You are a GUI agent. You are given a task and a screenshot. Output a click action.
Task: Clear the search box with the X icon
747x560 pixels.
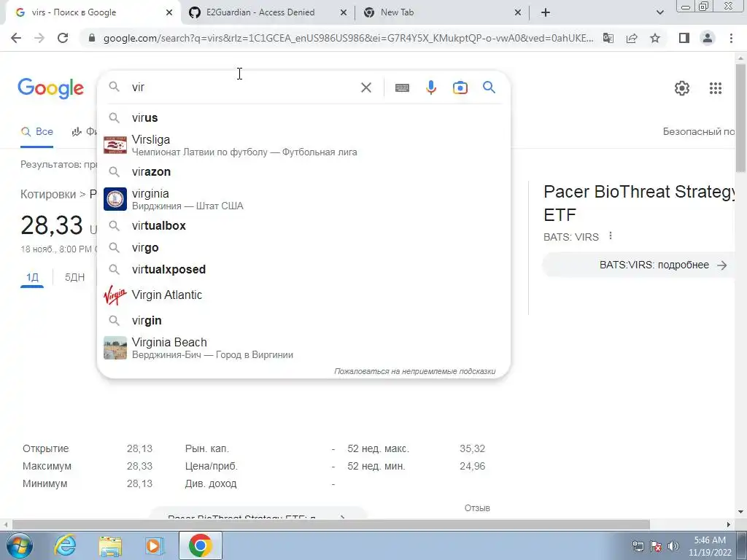(x=366, y=87)
